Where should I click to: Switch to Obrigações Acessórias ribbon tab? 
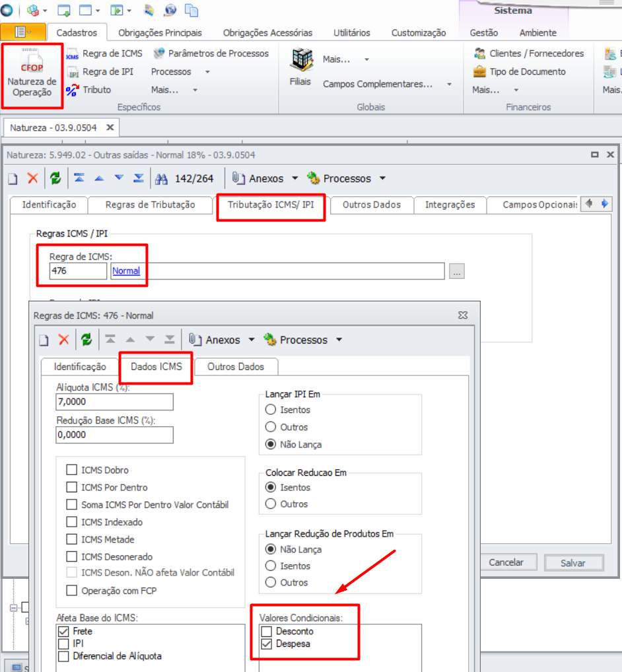267,33
